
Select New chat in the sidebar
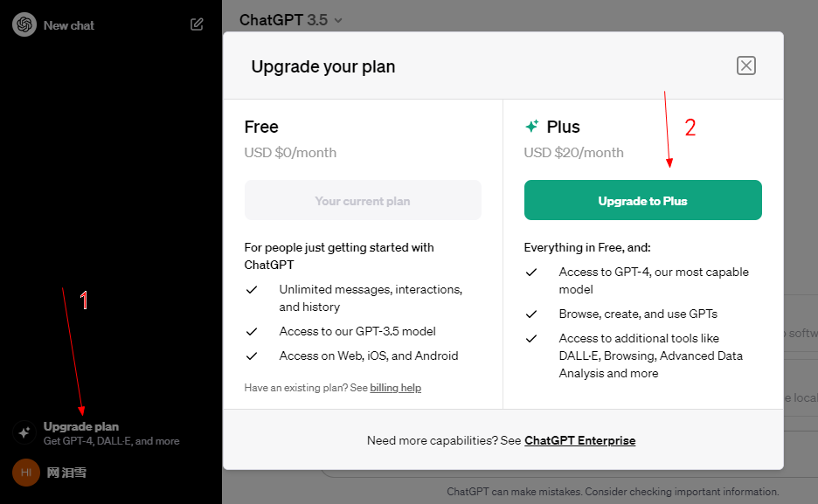69,25
